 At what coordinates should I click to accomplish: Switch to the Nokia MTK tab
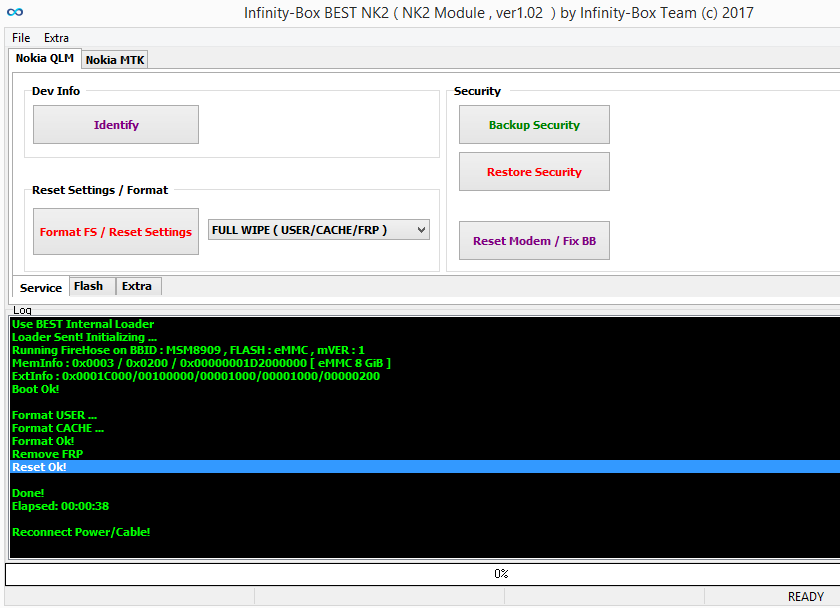115,60
